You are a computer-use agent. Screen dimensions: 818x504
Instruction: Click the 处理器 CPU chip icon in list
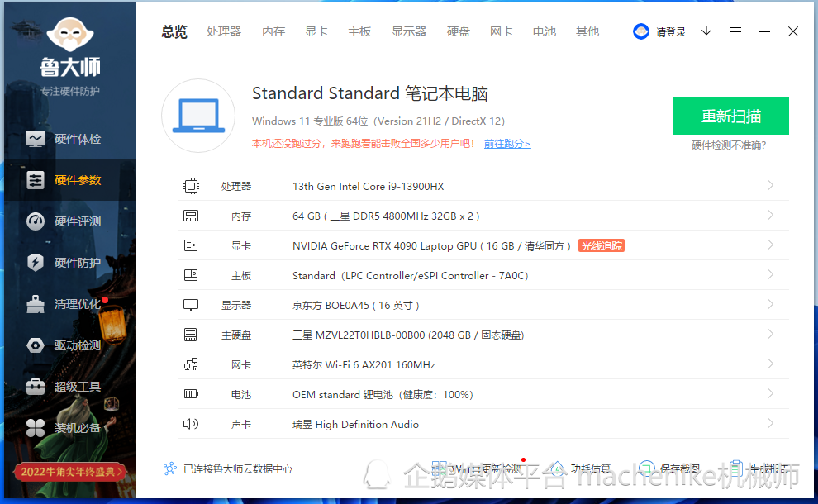click(x=191, y=186)
